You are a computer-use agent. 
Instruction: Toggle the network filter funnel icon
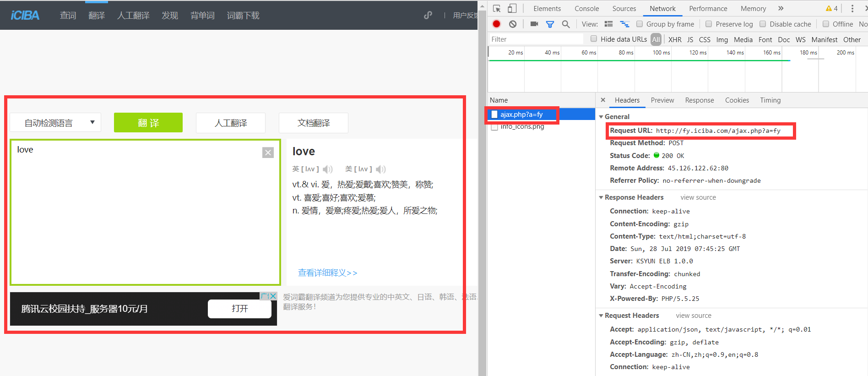pyautogui.click(x=550, y=24)
